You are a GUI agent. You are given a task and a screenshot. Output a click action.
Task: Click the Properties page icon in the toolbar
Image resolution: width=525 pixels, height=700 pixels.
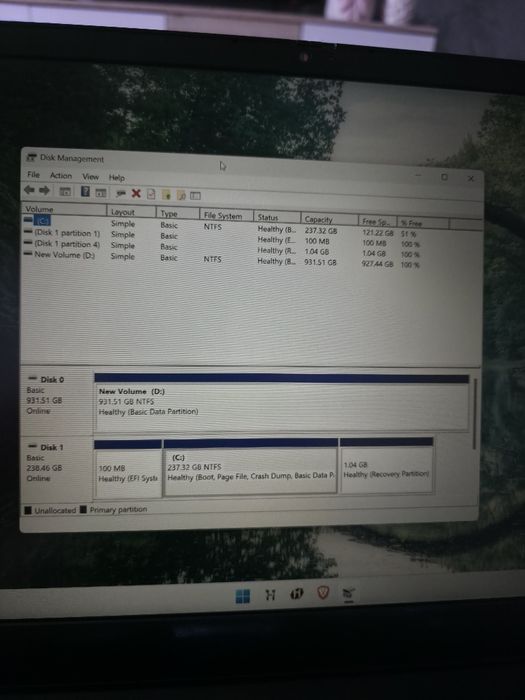click(151, 194)
